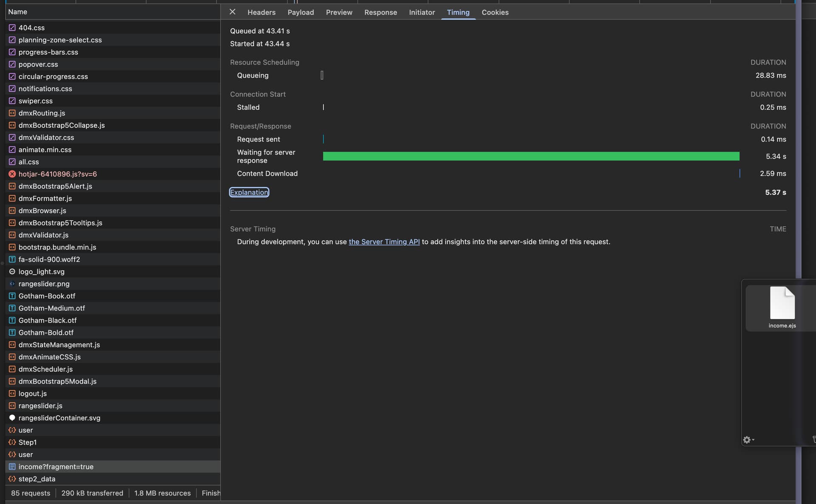Click the Explanation link

coord(249,192)
